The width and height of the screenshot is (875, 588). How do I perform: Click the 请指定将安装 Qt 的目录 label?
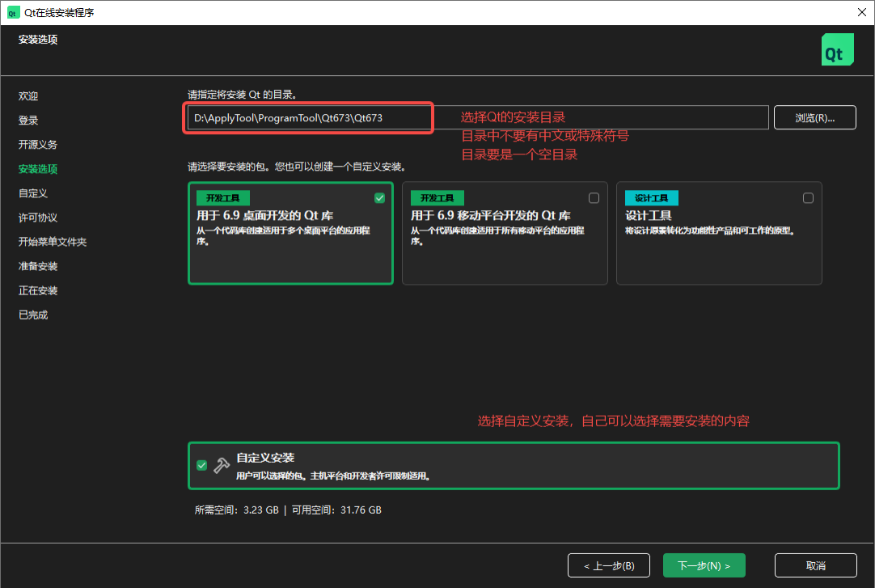click(242, 95)
